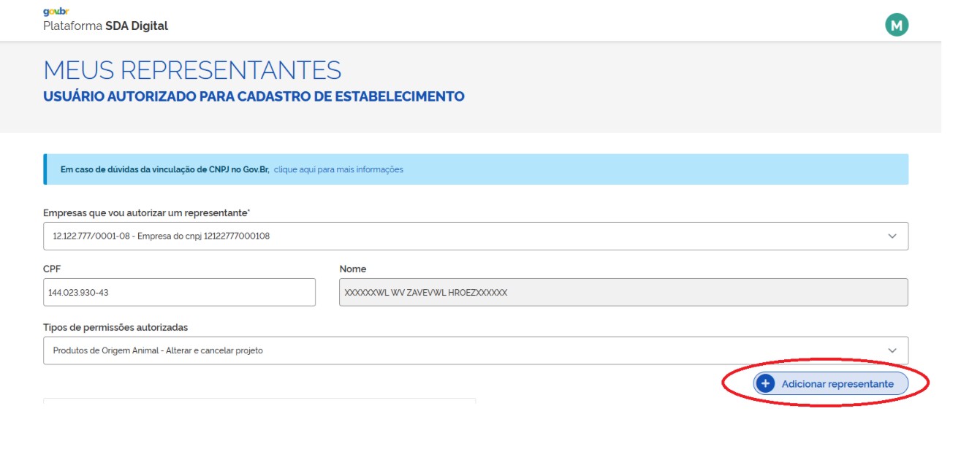The image size is (980, 476).
Task: Click the "Nome" field label
Action: [353, 269]
